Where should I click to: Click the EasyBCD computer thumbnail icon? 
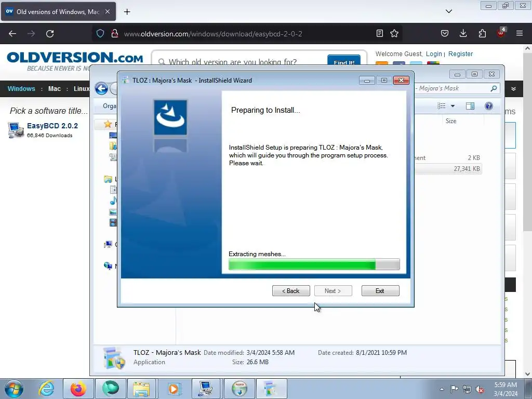point(16,130)
